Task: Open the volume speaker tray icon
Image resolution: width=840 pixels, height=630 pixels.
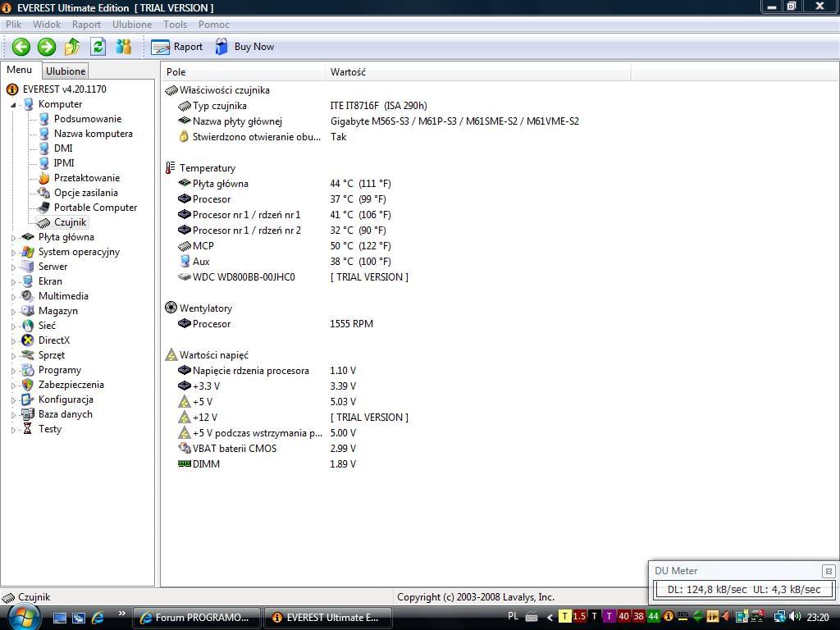Action: click(795, 617)
